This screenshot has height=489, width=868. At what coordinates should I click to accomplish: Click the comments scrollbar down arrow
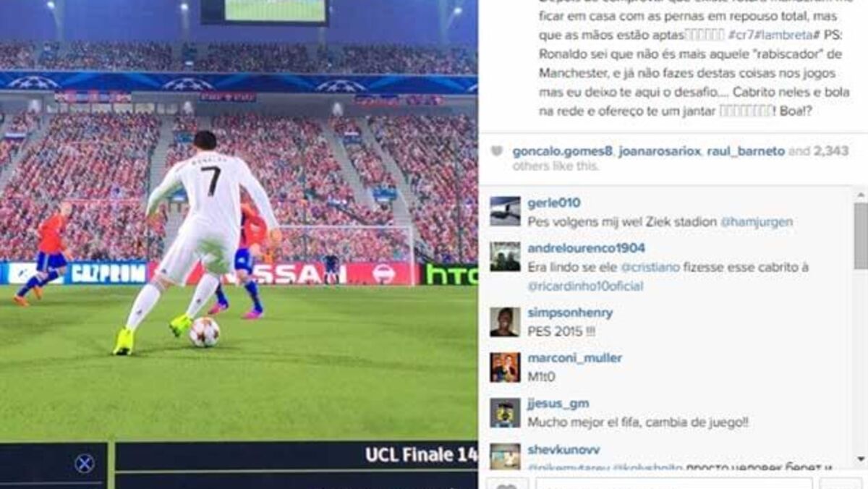[x=860, y=459]
